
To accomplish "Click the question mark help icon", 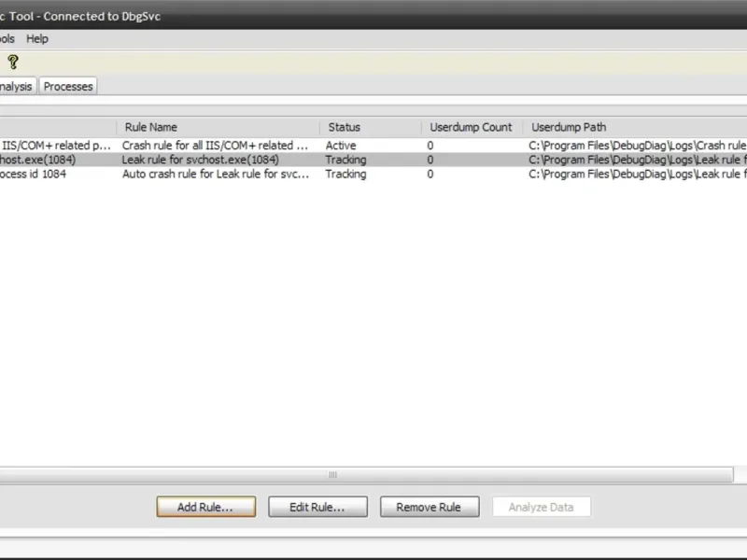I will point(13,62).
